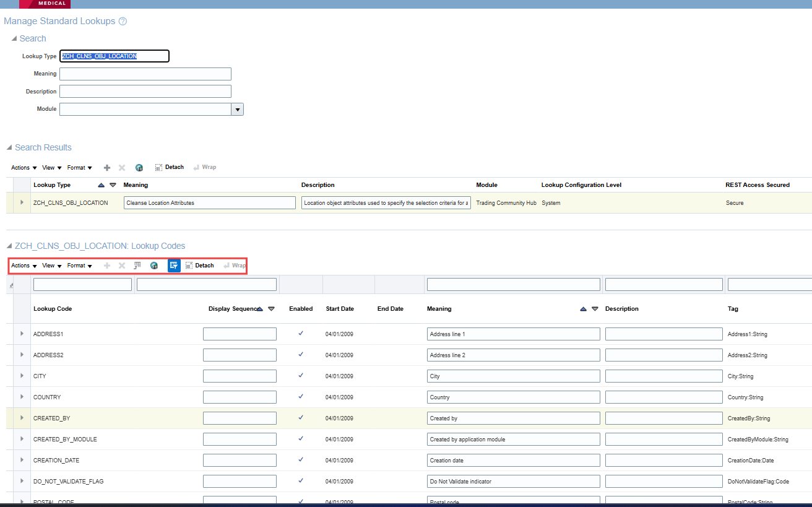812x507 pixels.
Task: Toggle Enabled checkmark for CITY row
Action: tap(301, 376)
